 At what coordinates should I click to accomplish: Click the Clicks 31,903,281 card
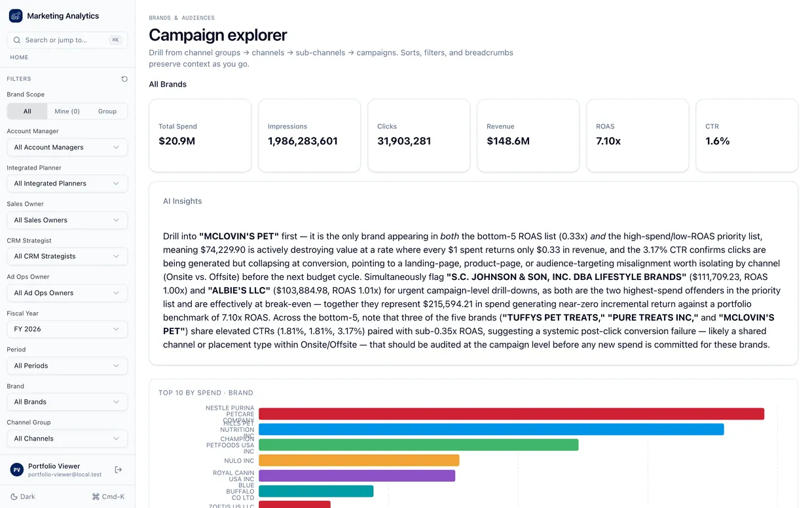pyautogui.click(x=418, y=136)
